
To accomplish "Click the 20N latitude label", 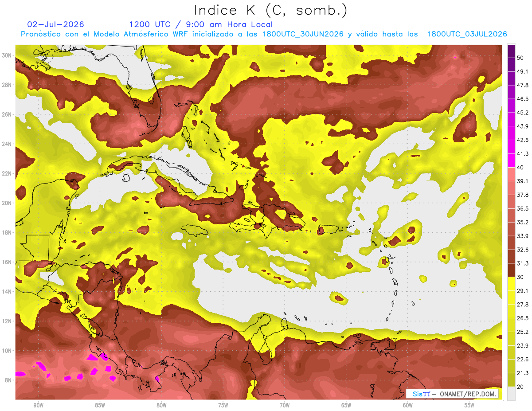I will pyautogui.click(x=8, y=203).
